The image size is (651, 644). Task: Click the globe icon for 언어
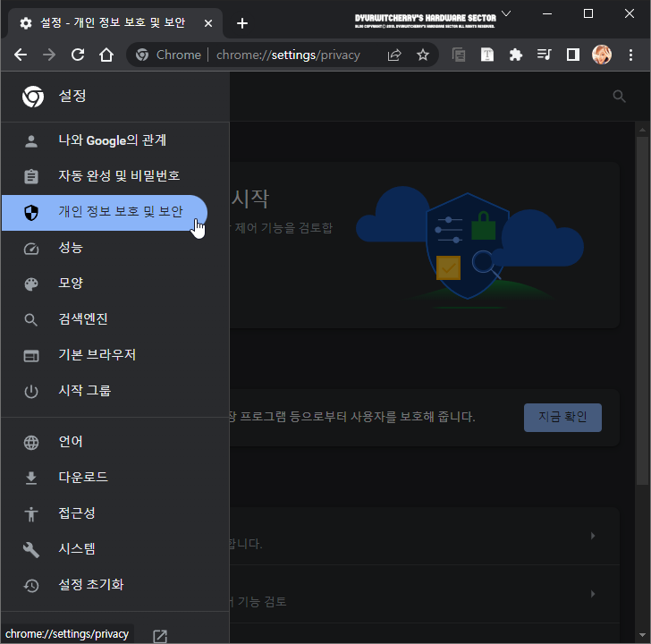pyautogui.click(x=31, y=443)
